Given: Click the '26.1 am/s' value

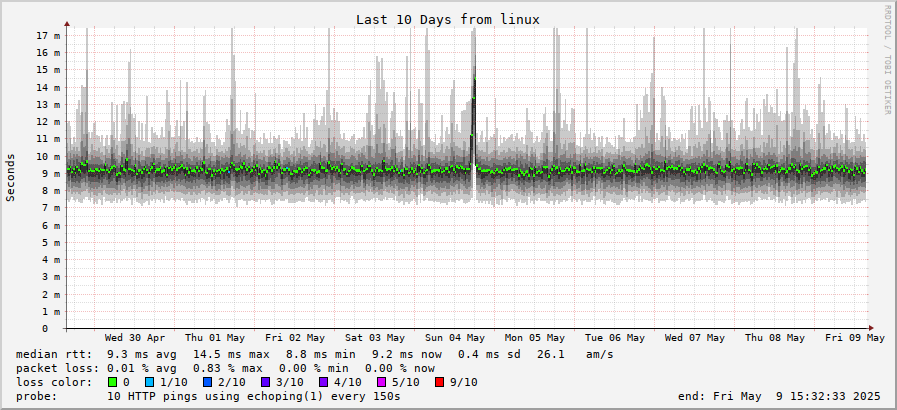Looking at the screenshot, I should [575, 355].
